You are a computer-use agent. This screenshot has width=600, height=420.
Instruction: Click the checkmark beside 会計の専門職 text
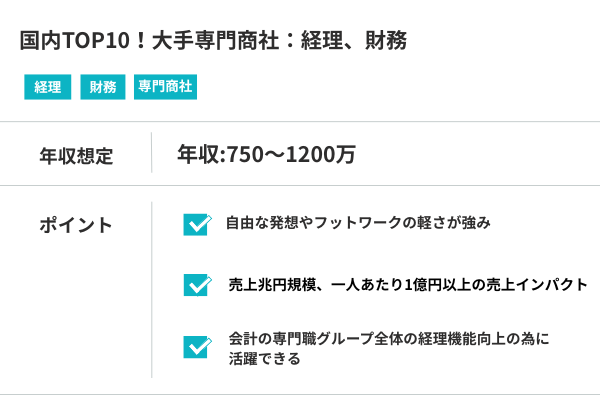point(196,347)
